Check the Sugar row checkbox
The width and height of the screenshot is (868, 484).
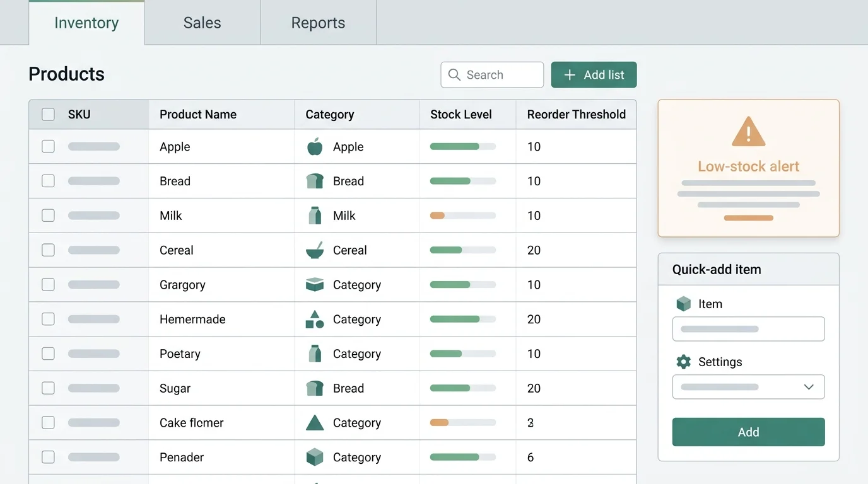(x=48, y=388)
